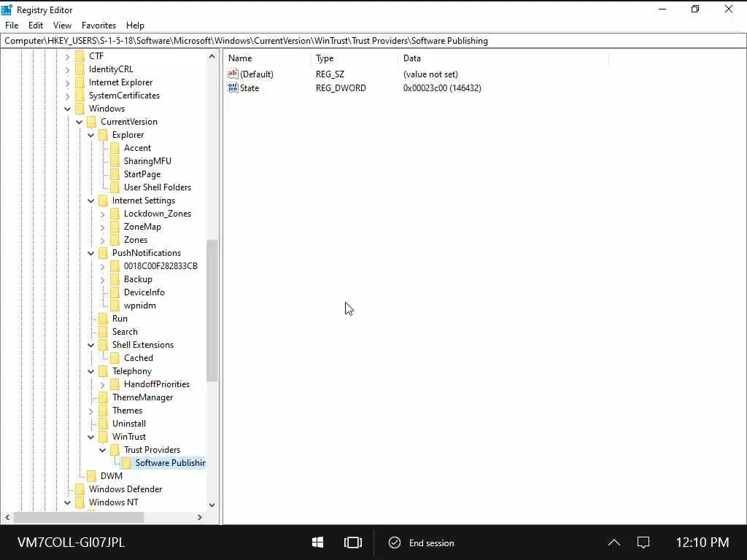Collapse the PushNotifications key node

tap(91, 253)
